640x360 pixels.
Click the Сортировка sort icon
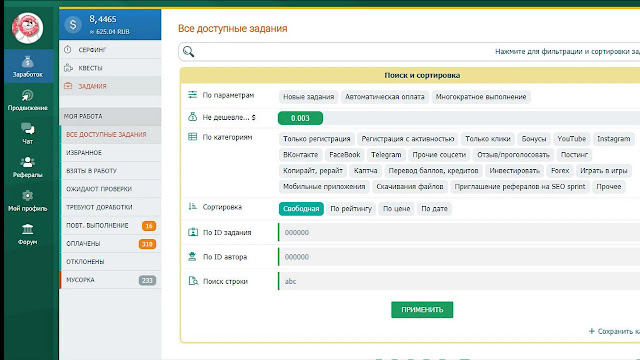tap(193, 207)
